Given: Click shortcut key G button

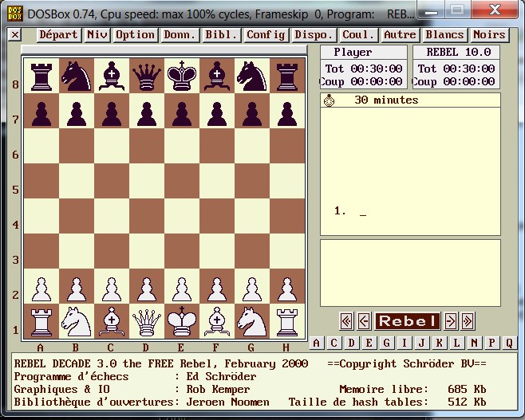Looking at the screenshot, I should click(x=387, y=343).
